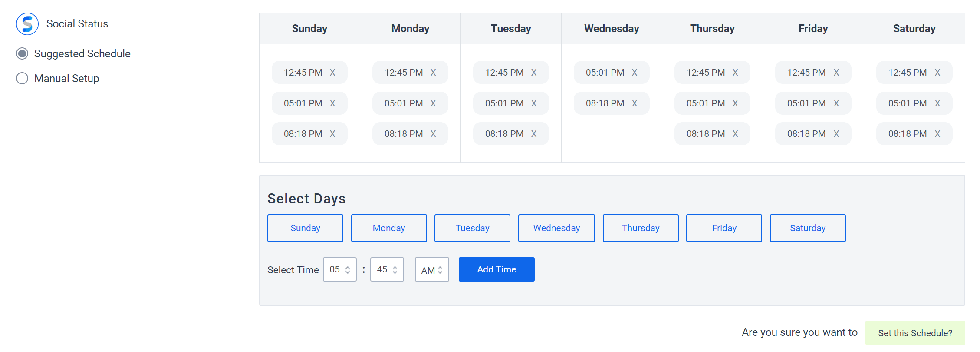
Task: Delete Wednesday 08:18 PM slot via X
Action: (x=635, y=103)
